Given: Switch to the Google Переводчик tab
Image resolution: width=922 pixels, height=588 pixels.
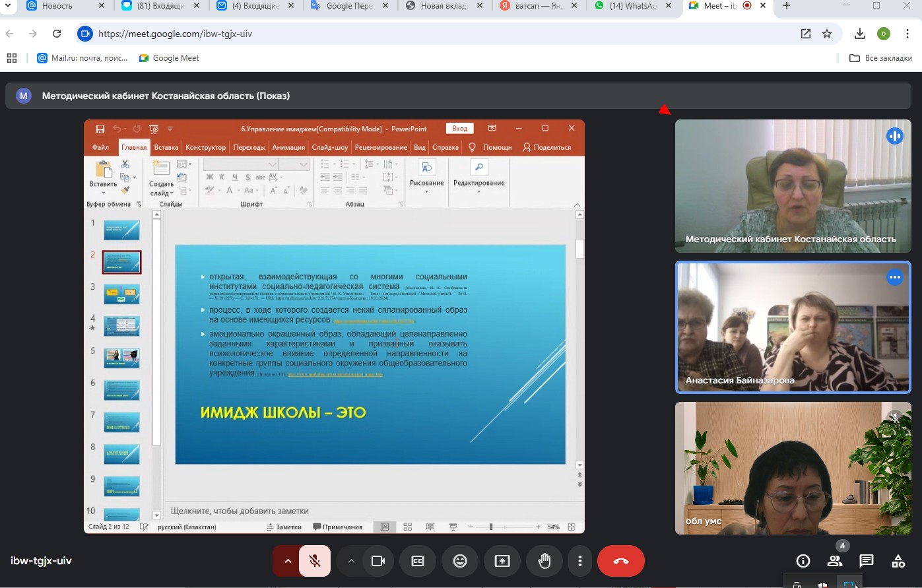Looking at the screenshot, I should tap(350, 6).
